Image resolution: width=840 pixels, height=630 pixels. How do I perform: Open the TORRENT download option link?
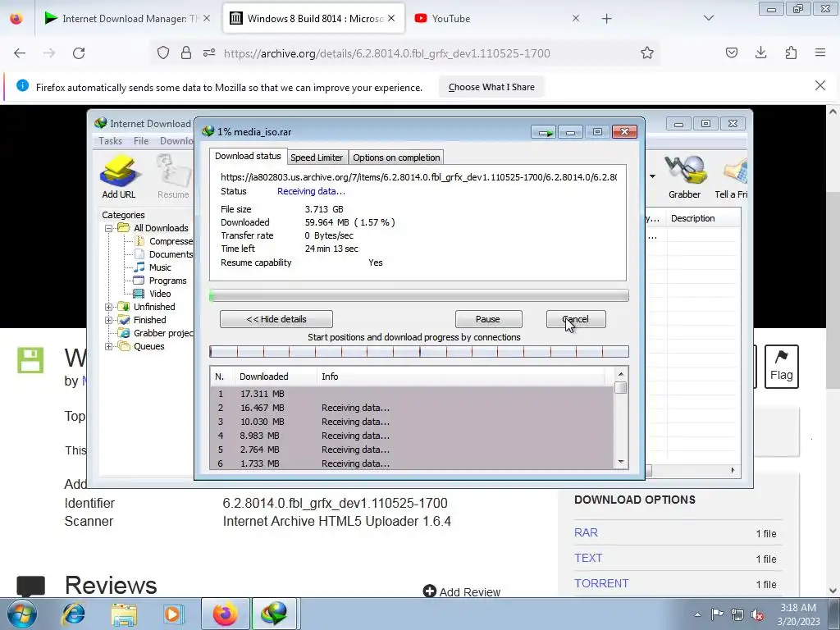tap(601, 583)
